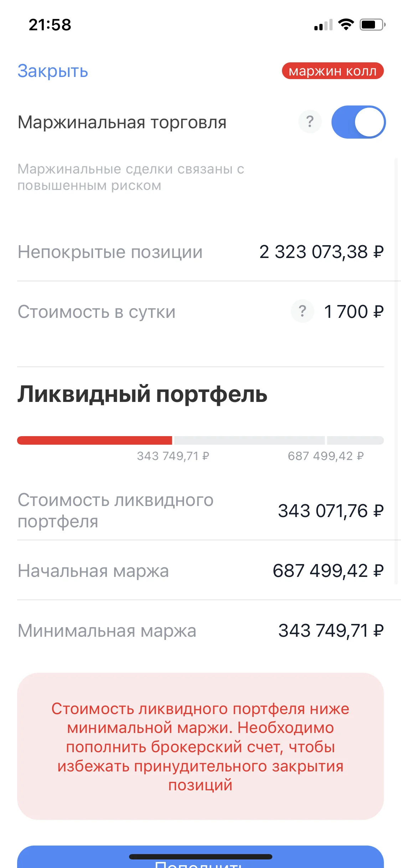The image size is (401, 868).
Task: Tap the 1 700 ₽ daily cost value
Action: pos(354,311)
